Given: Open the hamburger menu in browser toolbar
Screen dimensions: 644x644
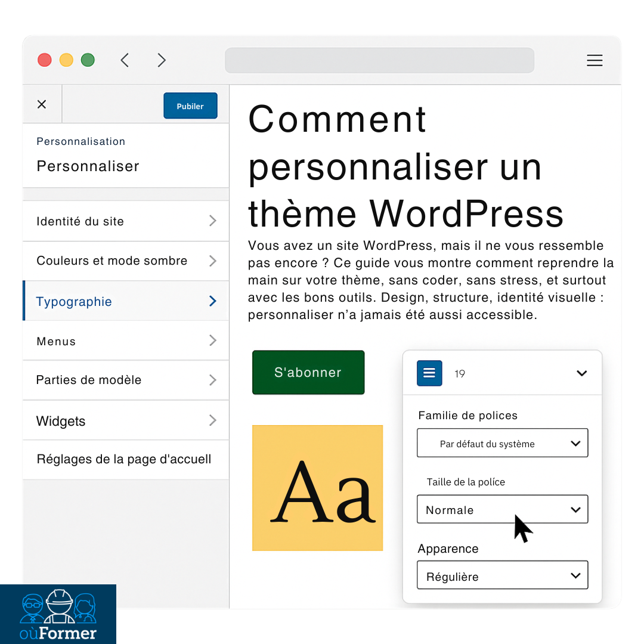Looking at the screenshot, I should [x=595, y=60].
